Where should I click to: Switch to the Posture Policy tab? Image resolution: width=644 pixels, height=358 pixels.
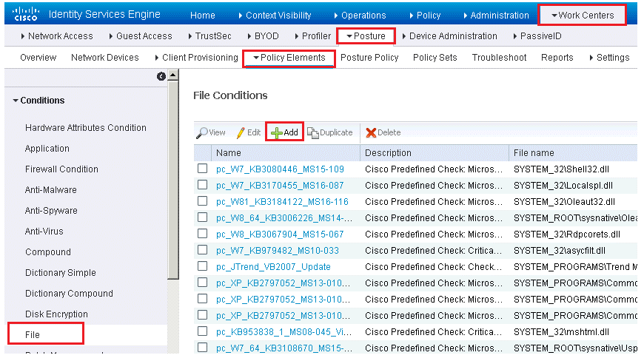point(369,58)
